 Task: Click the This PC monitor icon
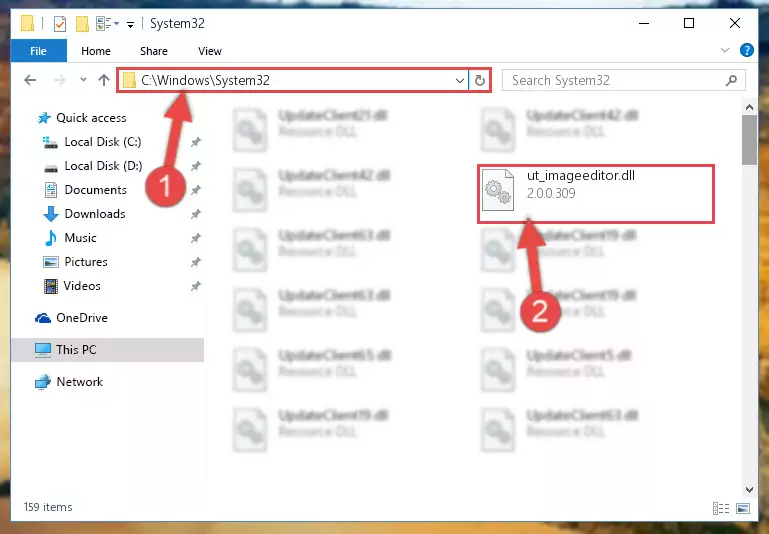[x=43, y=350]
